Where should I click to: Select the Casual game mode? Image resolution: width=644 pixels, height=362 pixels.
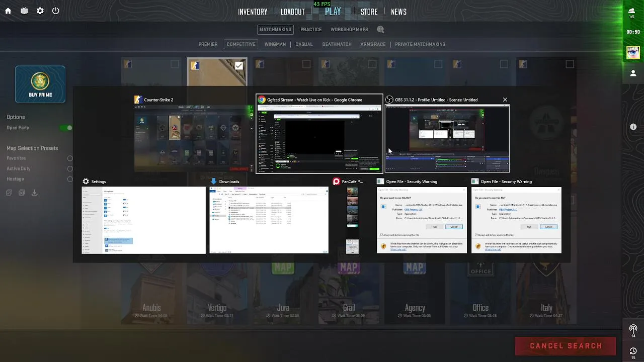coord(304,44)
